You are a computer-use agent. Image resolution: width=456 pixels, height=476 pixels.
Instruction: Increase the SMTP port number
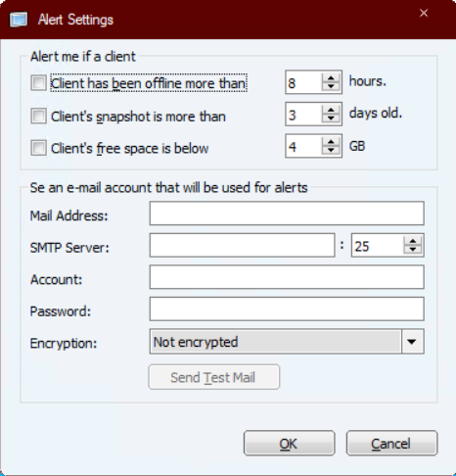[x=413, y=241]
